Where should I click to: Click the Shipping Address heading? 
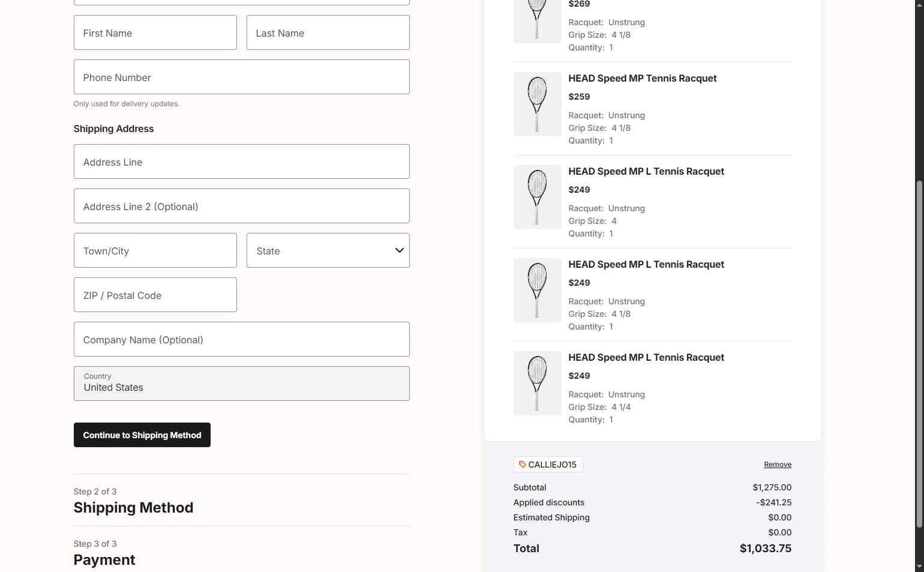click(113, 128)
